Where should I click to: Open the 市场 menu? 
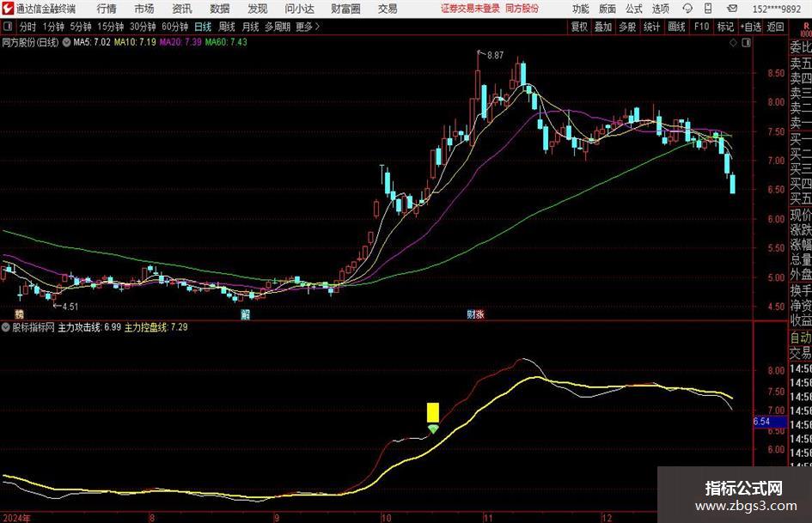[x=144, y=9]
